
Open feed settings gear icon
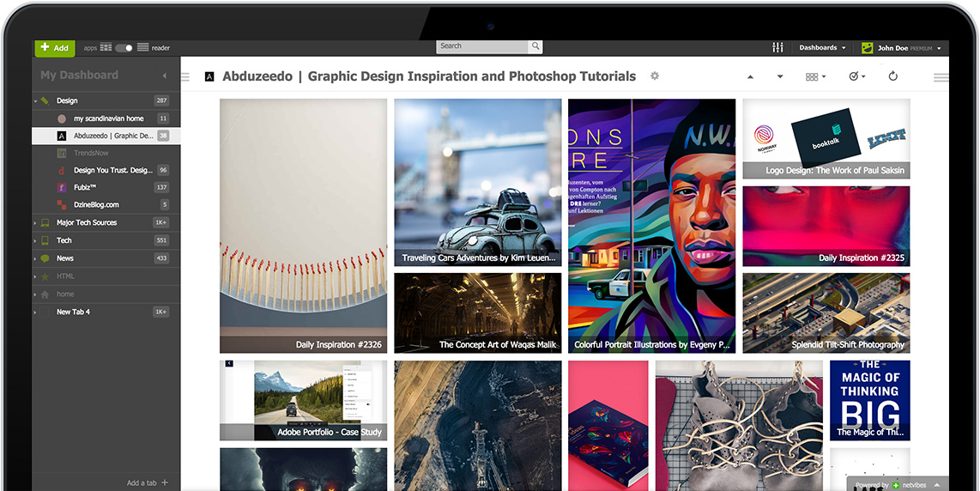click(x=655, y=76)
